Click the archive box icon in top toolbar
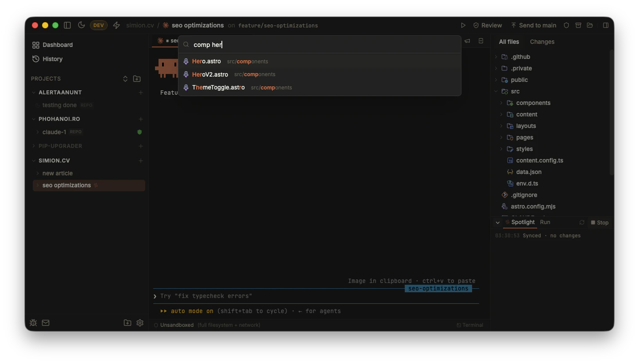639x364 pixels. (578, 25)
